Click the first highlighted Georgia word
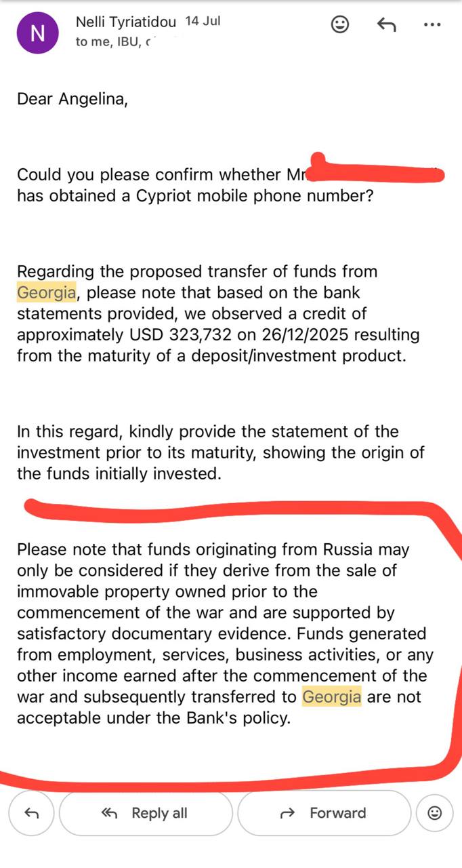 tap(46, 293)
